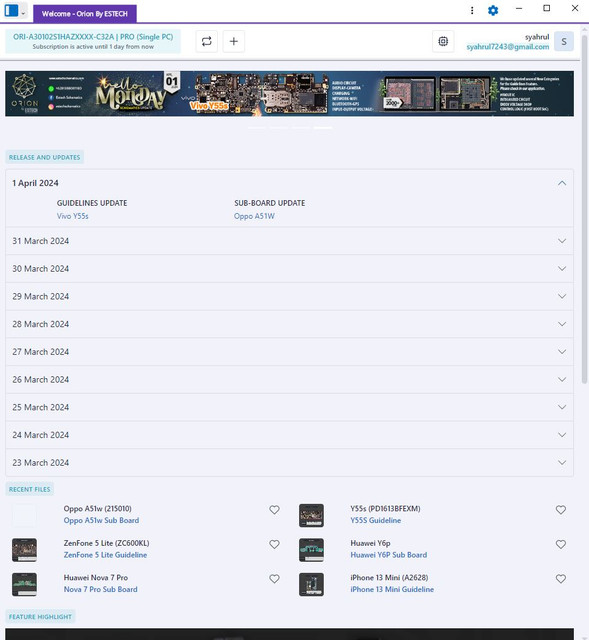
Task: Open the Nova 7 Pro Sub Board link
Action: pos(100,589)
